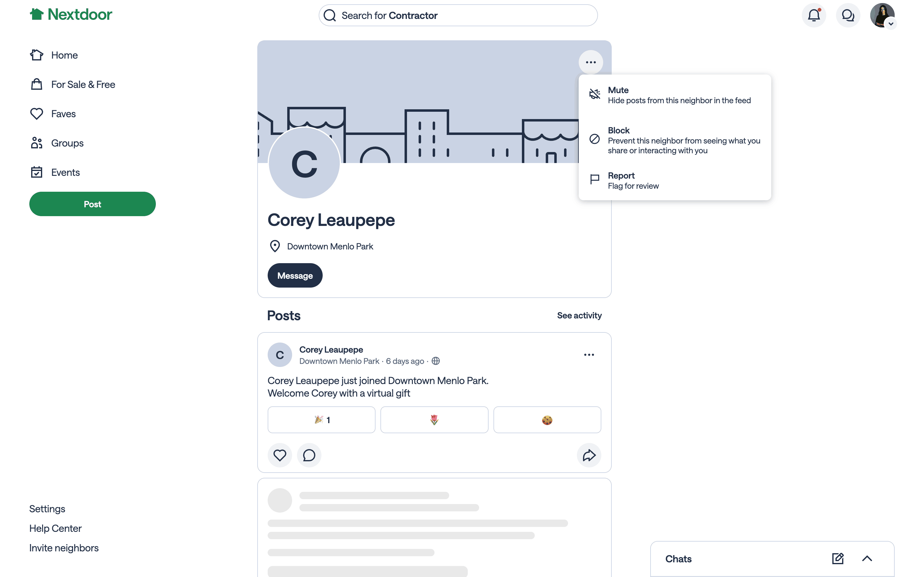
Task: Open the post's three-dot options menu
Action: [589, 355]
